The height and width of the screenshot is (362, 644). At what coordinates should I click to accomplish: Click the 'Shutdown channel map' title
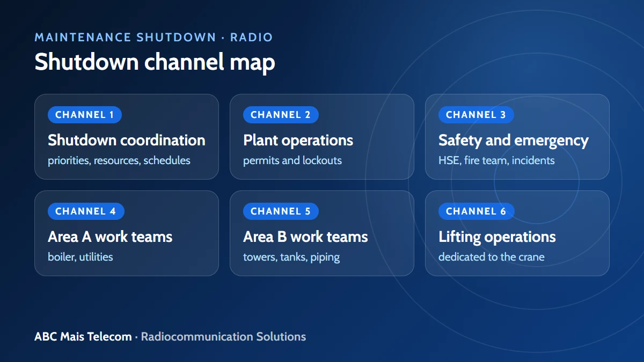[x=155, y=62]
